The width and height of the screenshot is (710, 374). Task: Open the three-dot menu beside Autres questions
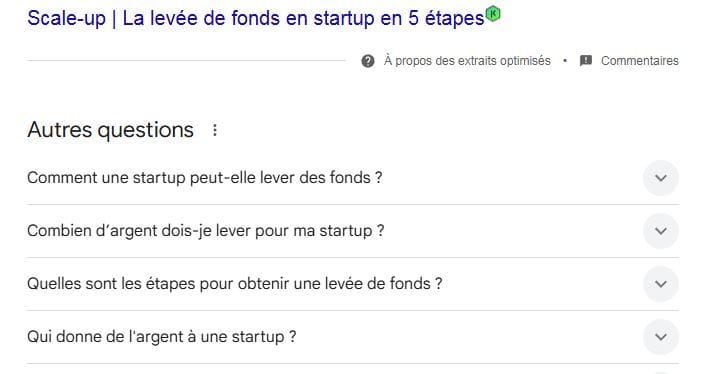point(215,130)
